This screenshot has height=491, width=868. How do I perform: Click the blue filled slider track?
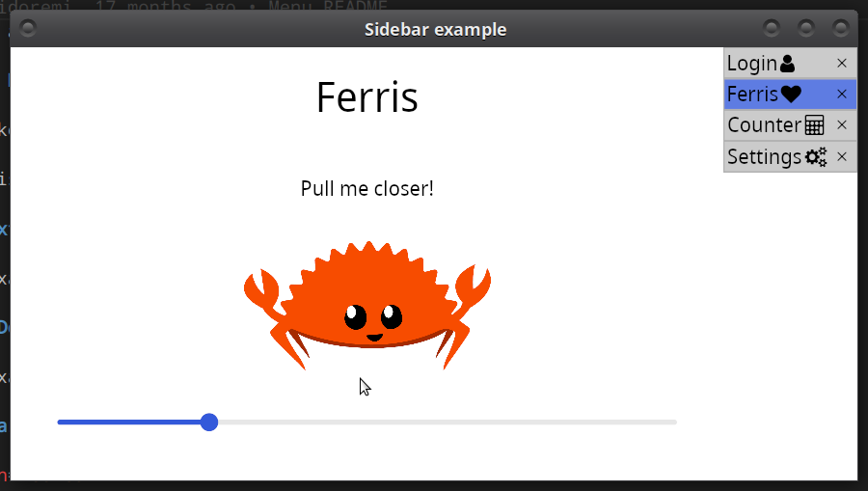(128, 423)
